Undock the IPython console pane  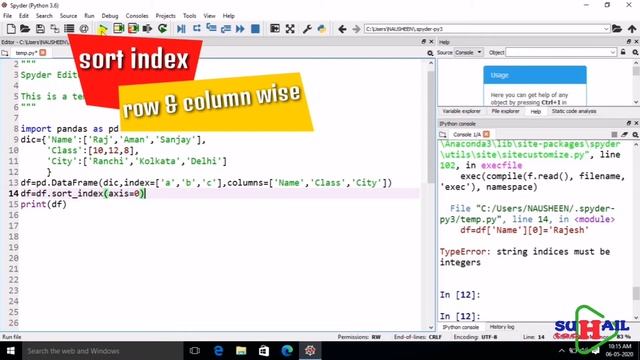[x=629, y=123]
